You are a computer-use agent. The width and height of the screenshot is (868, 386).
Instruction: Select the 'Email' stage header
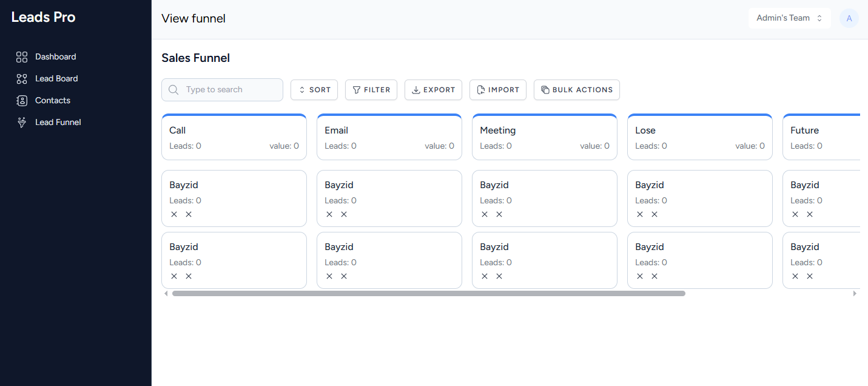(x=389, y=137)
